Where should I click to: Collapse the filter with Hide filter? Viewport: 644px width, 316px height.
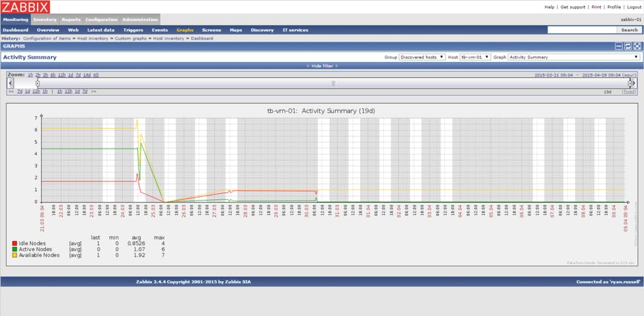tap(322, 66)
